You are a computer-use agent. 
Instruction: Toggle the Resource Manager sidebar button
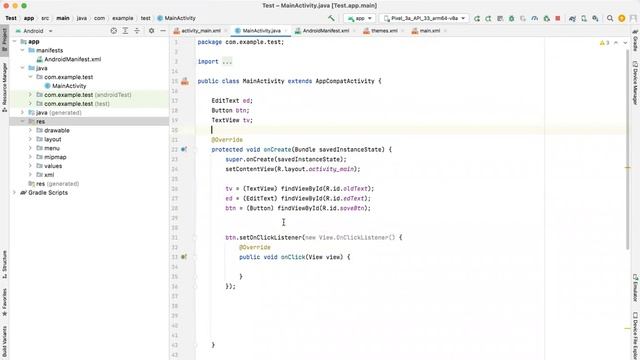click(4, 87)
